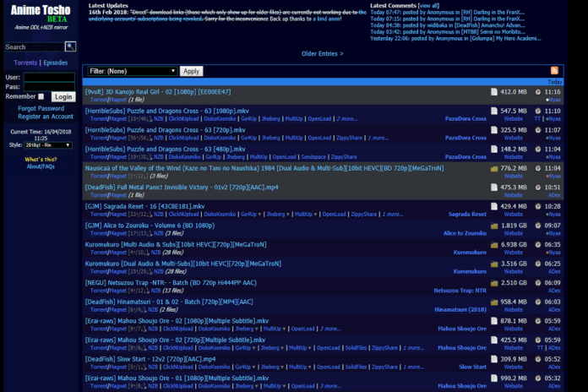588x392 pixels.
Task: Open ZippyShare mirror in Sagrada Reset row
Action: [x=364, y=215]
